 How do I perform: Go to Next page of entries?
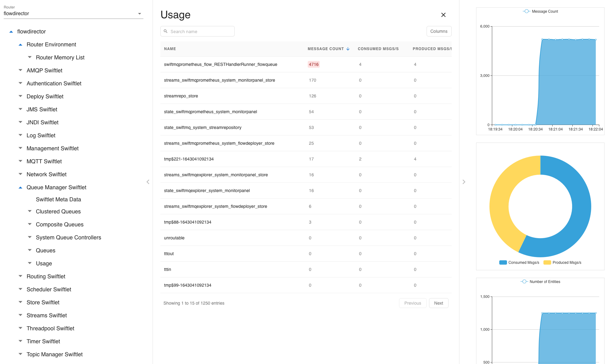(x=438, y=303)
